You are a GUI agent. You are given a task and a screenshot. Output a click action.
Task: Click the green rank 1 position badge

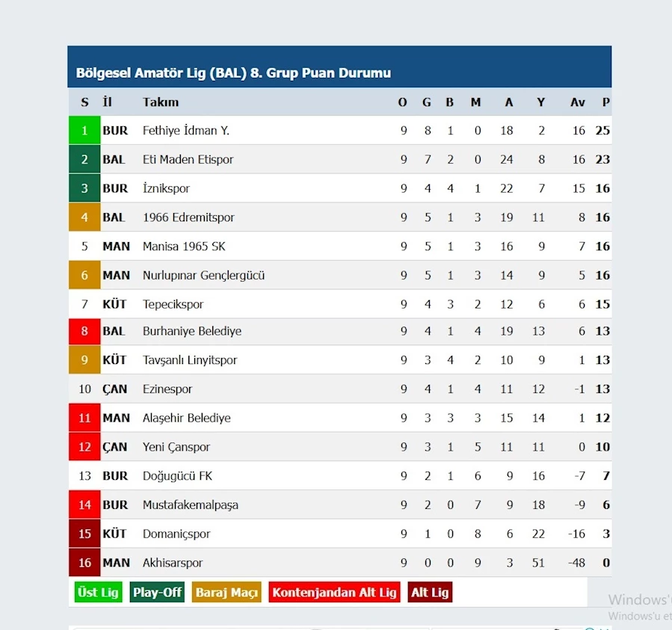pos(84,130)
